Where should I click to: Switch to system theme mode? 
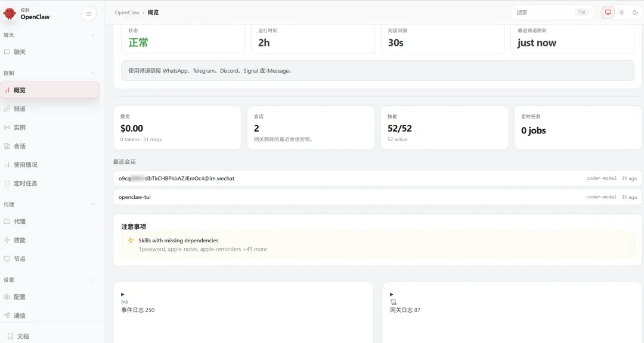point(608,13)
